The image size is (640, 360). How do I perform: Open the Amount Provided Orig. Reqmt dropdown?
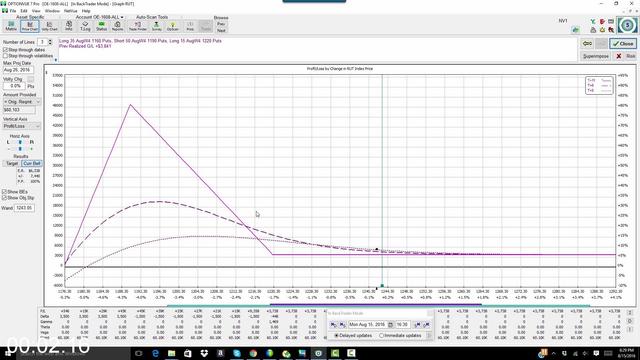tap(22, 102)
